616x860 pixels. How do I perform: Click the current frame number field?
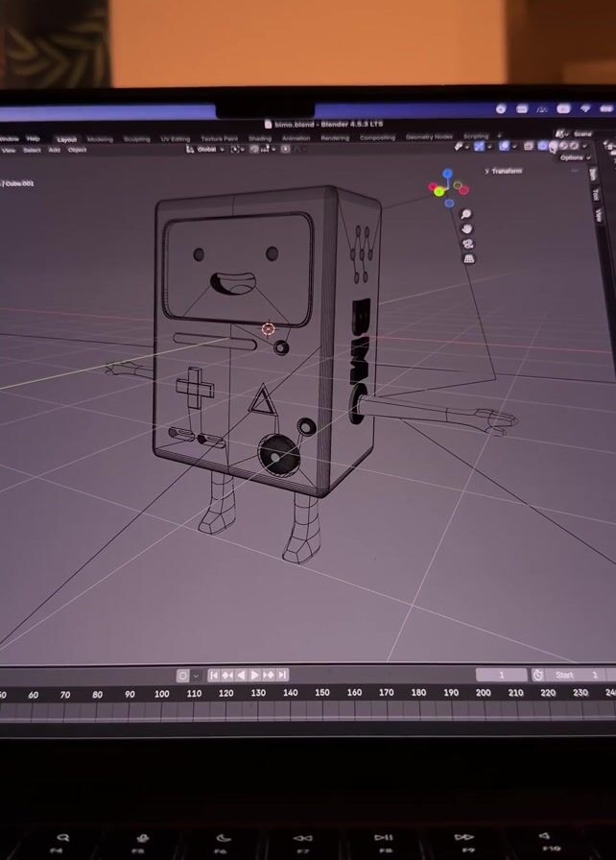tap(502, 676)
